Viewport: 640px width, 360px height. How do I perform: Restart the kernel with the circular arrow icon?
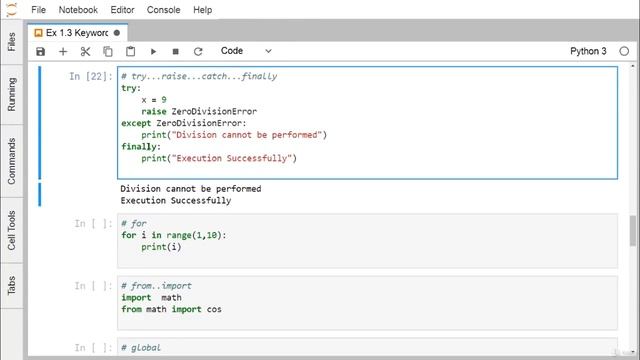point(198,51)
